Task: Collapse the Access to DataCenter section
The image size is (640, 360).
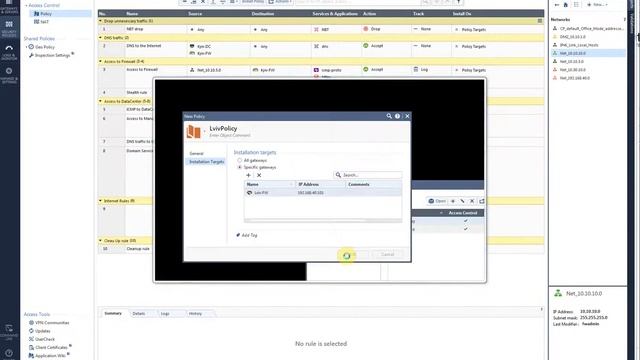Action: click(x=100, y=101)
